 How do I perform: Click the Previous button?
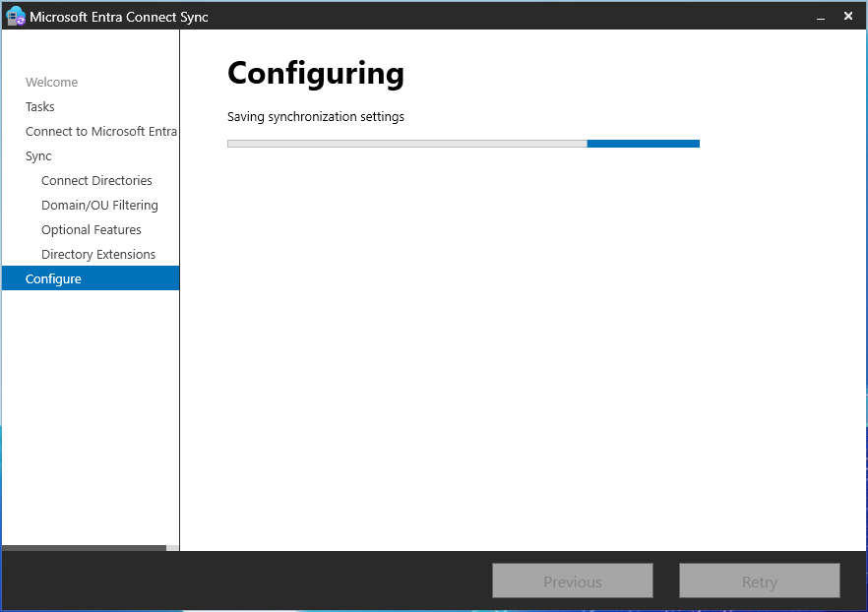click(573, 581)
